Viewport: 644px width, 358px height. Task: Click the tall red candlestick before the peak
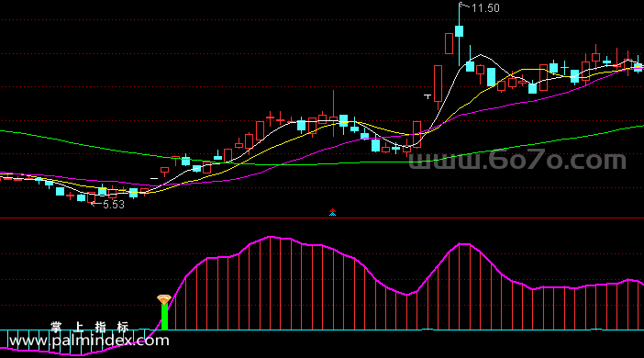(439, 84)
